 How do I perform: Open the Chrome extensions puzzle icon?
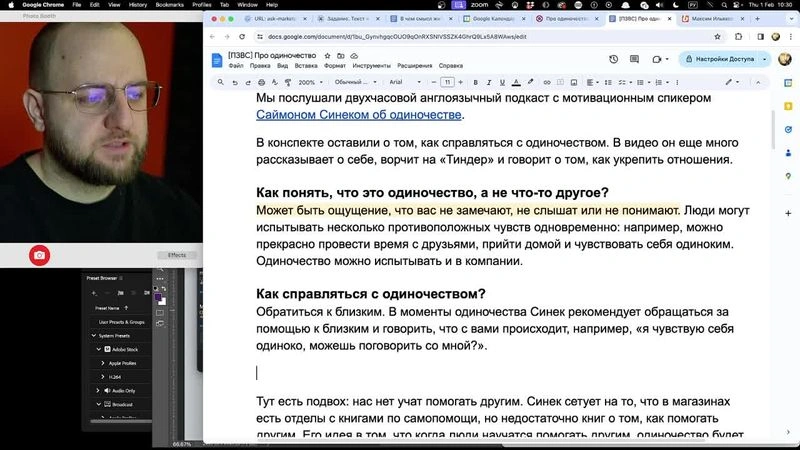point(738,37)
